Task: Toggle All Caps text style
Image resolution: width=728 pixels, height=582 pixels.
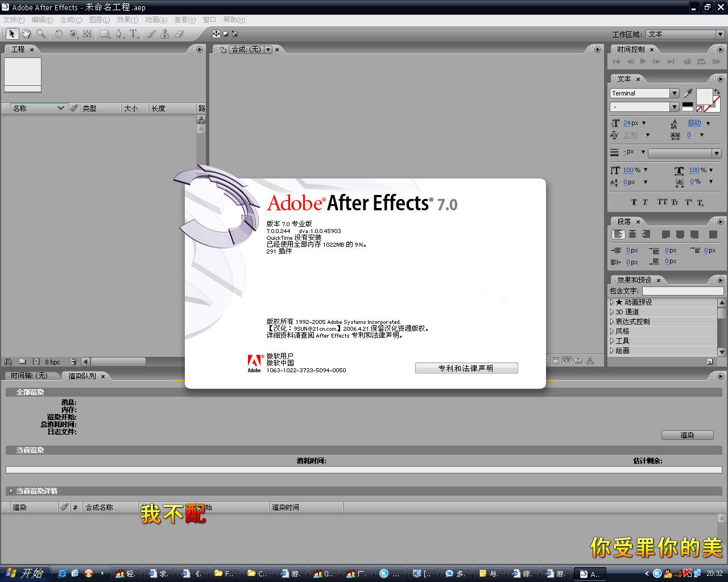Action: 662,202
